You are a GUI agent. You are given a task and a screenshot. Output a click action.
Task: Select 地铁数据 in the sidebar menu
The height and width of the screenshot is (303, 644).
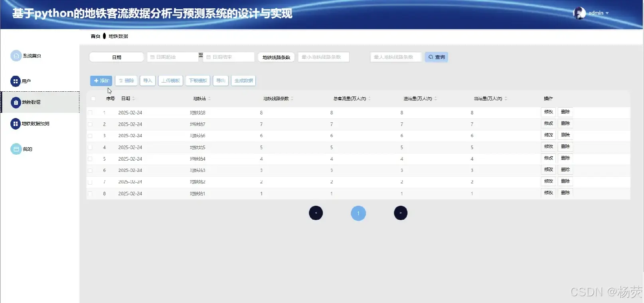pyautogui.click(x=40, y=102)
